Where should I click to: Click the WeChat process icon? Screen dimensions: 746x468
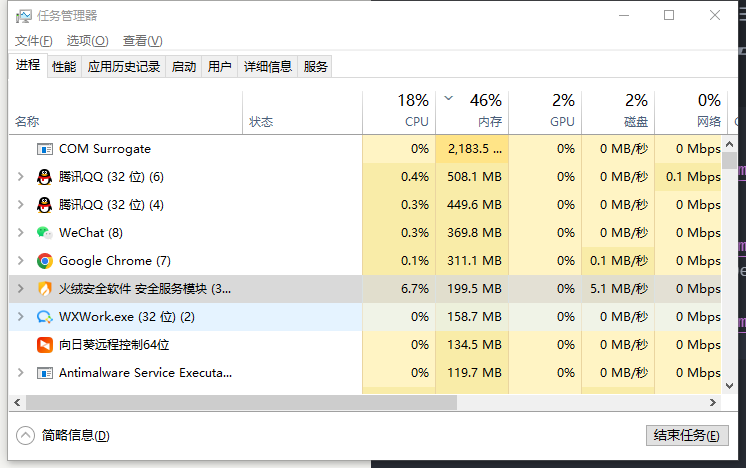44,233
